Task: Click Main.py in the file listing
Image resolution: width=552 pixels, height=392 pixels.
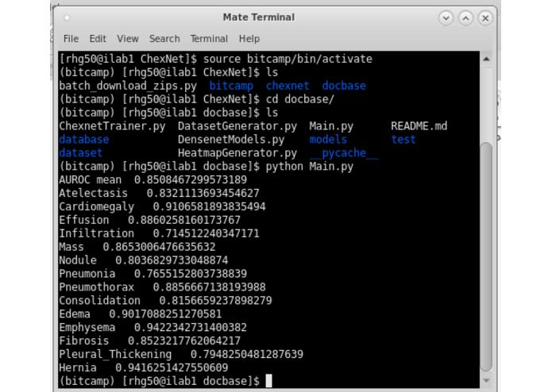Action: point(331,126)
